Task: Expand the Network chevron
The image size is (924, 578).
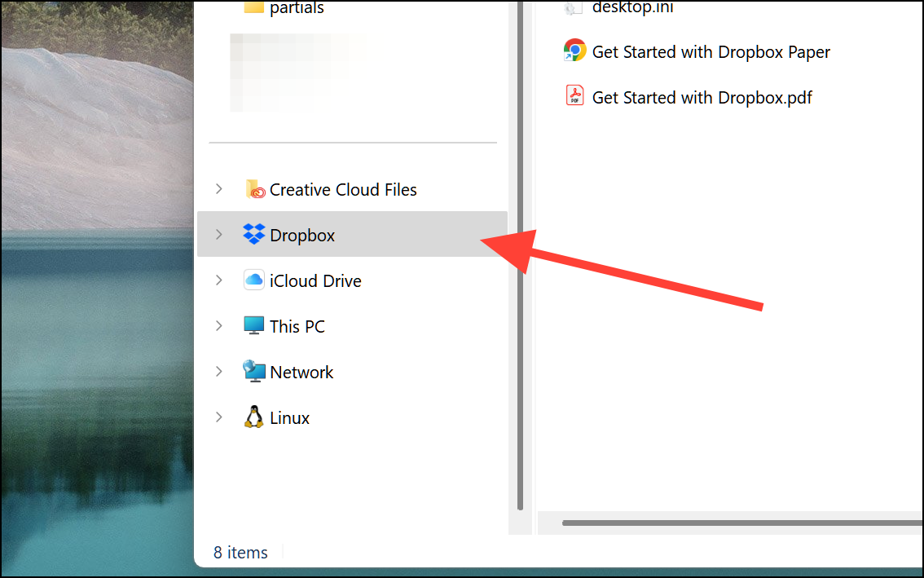Action: [x=219, y=372]
